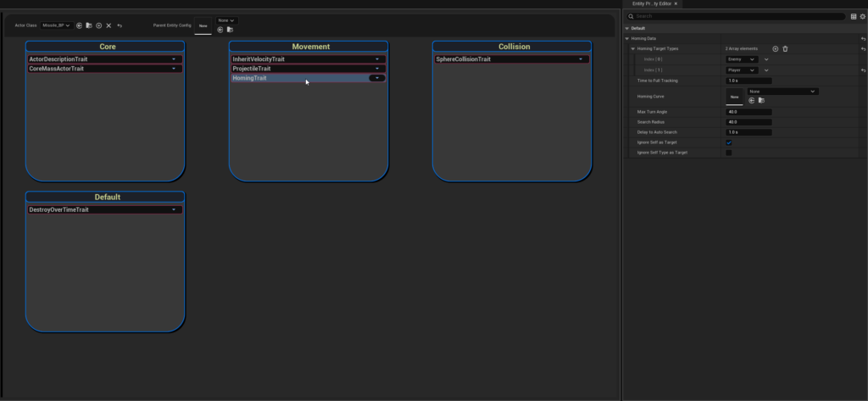Image resolution: width=868 pixels, height=401 pixels.
Task: Open the property matrix grid icon beside Search
Action: click(x=853, y=16)
